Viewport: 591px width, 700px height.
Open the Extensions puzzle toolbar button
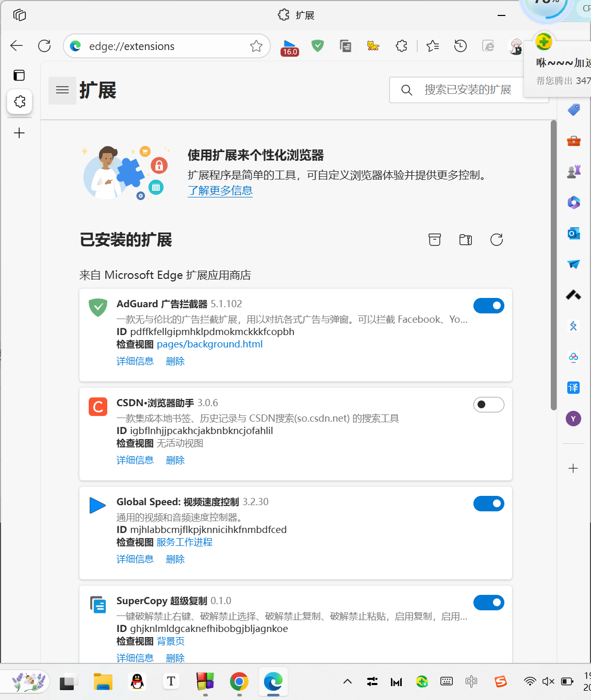401,46
